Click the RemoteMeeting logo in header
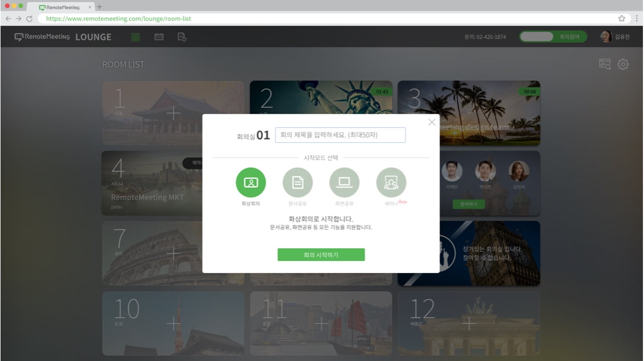 click(x=42, y=37)
